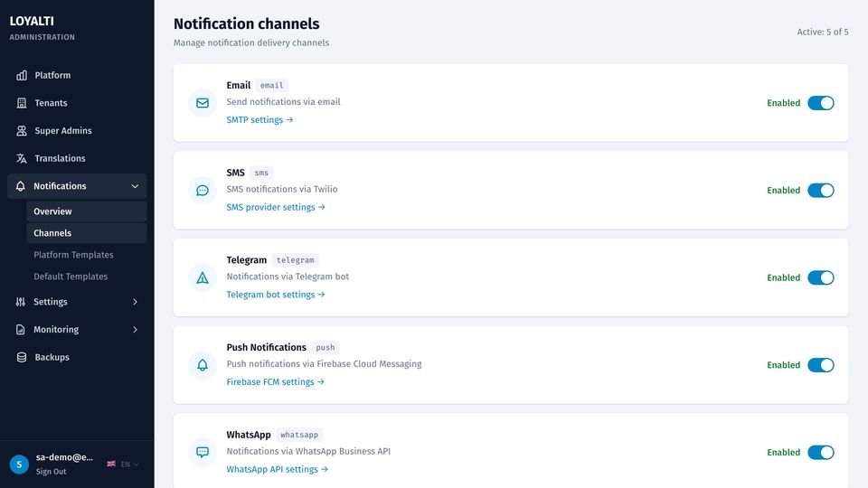Screen dimensions: 868x488
Task: Click the Platform chart icon in sidebar
Action: 22,75
